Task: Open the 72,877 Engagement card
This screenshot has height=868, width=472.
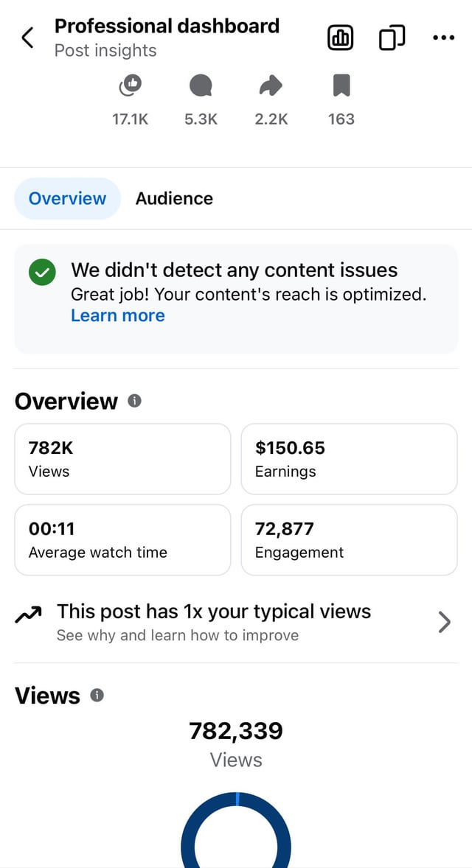Action: coord(349,539)
